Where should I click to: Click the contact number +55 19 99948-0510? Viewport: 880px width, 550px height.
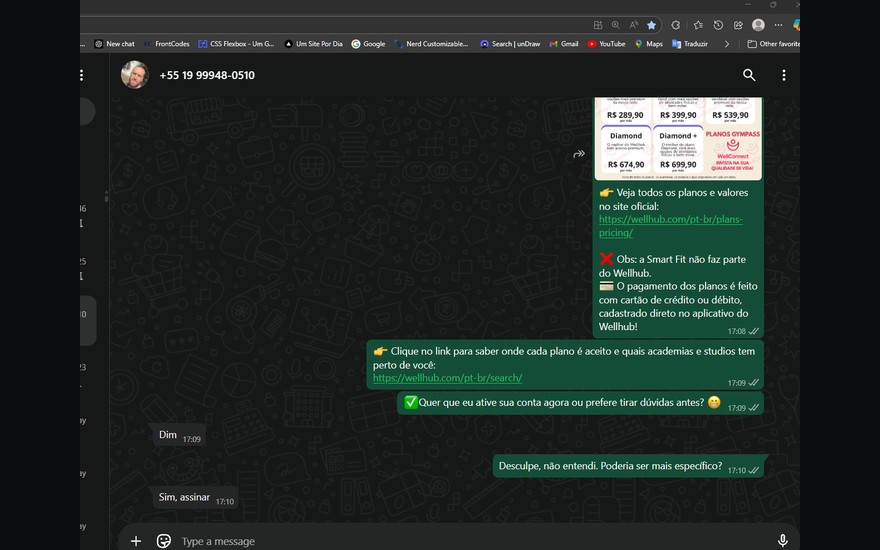click(207, 75)
